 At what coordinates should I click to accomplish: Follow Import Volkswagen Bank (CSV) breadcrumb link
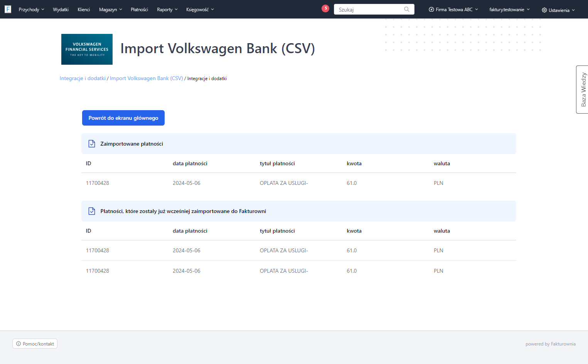pyautogui.click(x=147, y=78)
